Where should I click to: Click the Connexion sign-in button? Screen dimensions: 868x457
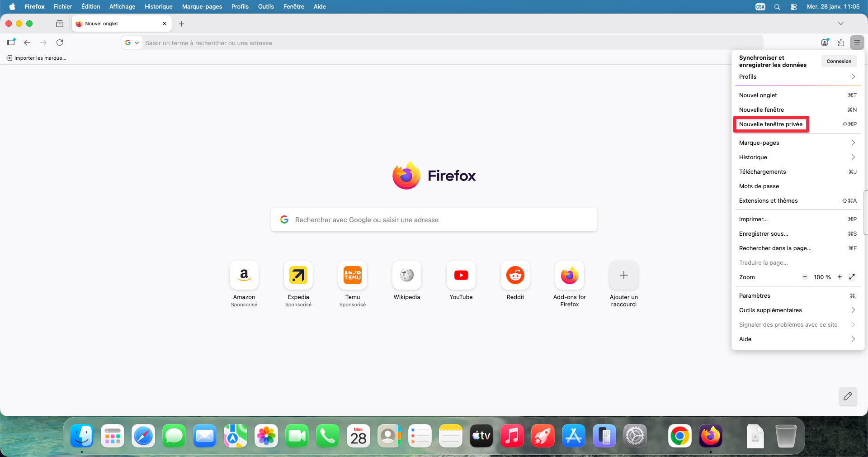click(839, 61)
